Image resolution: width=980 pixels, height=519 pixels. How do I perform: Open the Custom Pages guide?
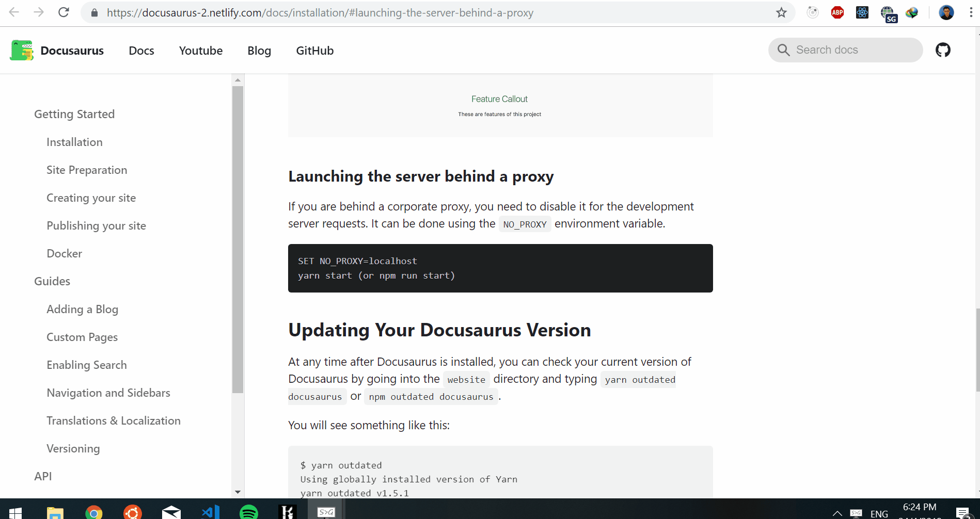coord(82,337)
